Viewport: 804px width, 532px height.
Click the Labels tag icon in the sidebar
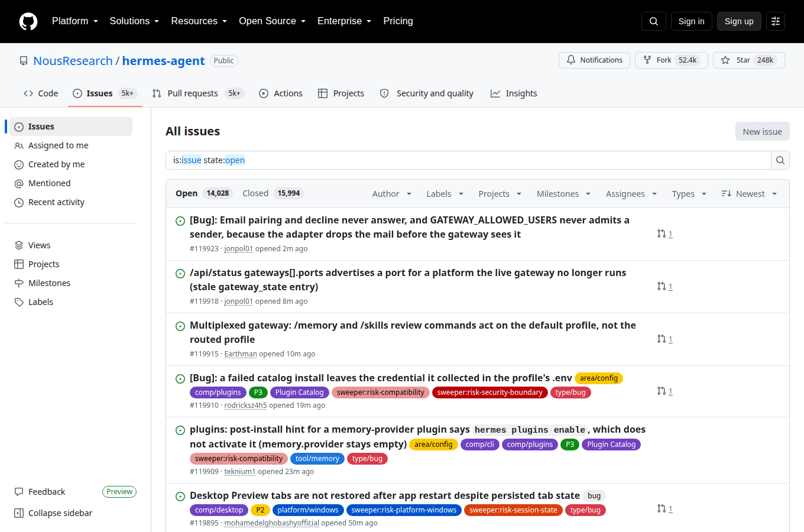tap(19, 302)
